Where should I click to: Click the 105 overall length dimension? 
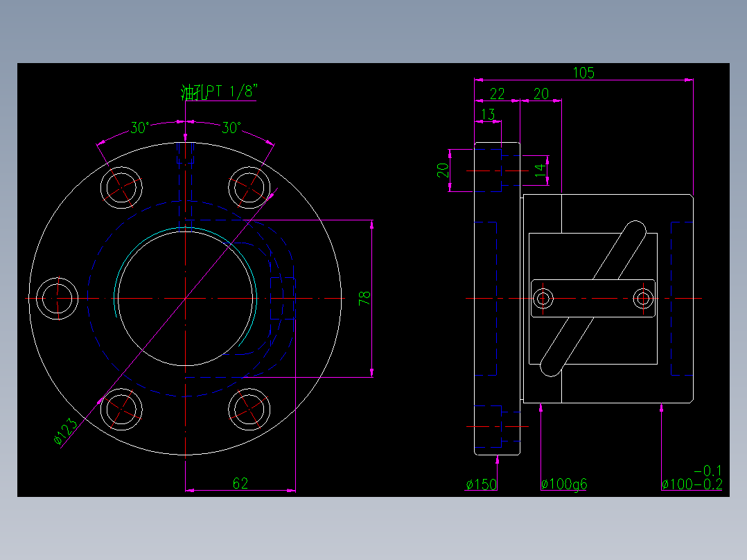583,73
